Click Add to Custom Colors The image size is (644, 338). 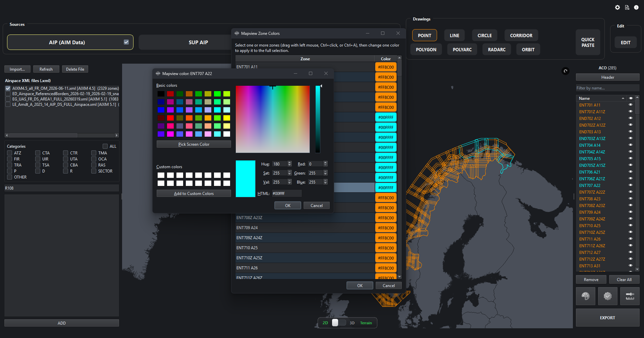click(194, 194)
